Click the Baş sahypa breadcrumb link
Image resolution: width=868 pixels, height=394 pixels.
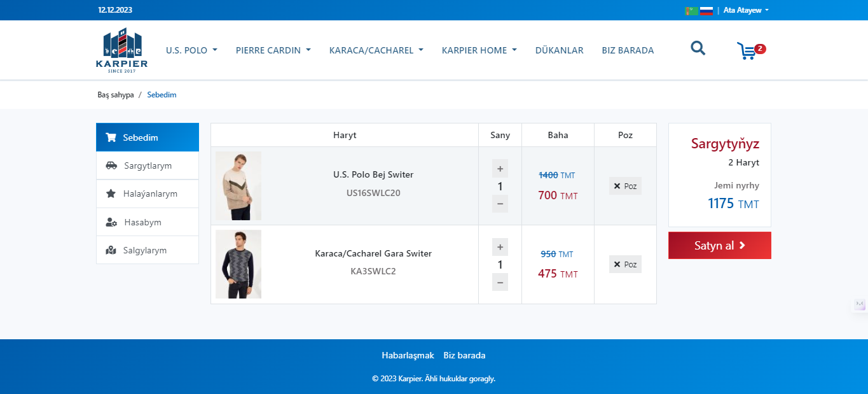click(x=116, y=95)
